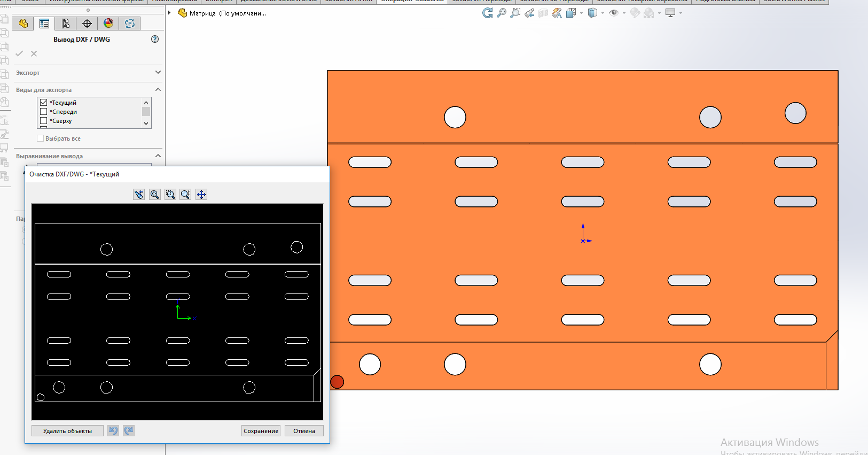This screenshot has width=868, height=455.
Task: Open the ConfigurationManager tab icon
Action: coord(66,24)
